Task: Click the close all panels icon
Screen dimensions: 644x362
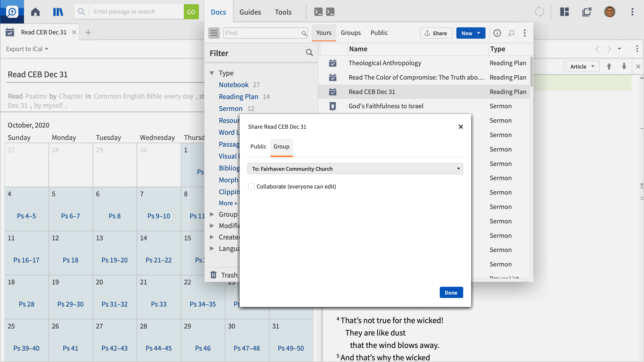Action: (587, 12)
